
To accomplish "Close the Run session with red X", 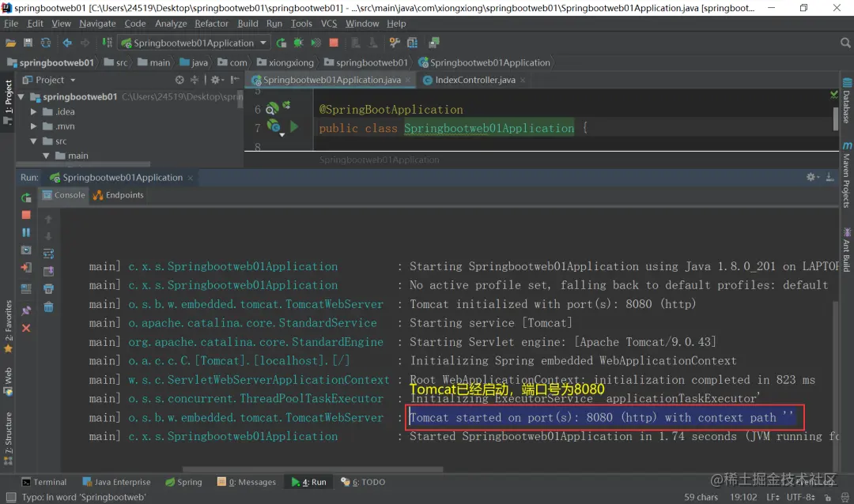I will click(26, 328).
